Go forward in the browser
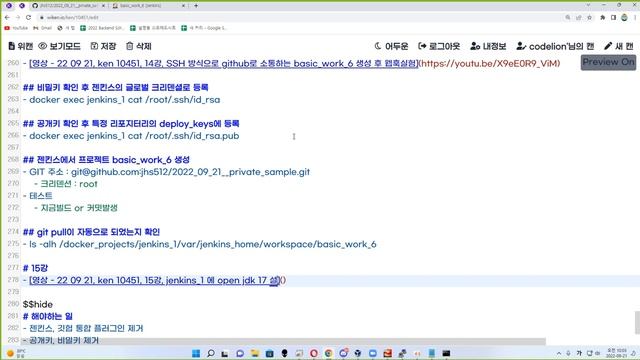The height and width of the screenshot is (360, 640). point(18,17)
